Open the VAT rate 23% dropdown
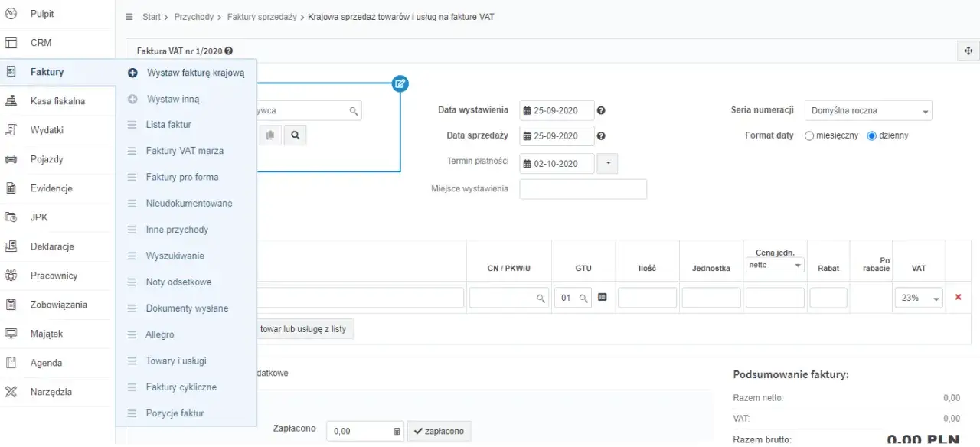 pos(918,299)
